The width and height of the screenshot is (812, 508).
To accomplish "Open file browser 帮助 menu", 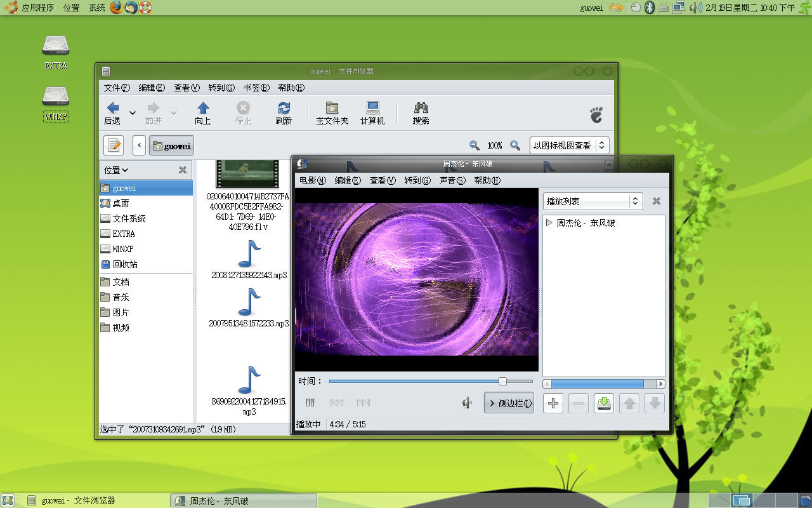I will coord(291,88).
